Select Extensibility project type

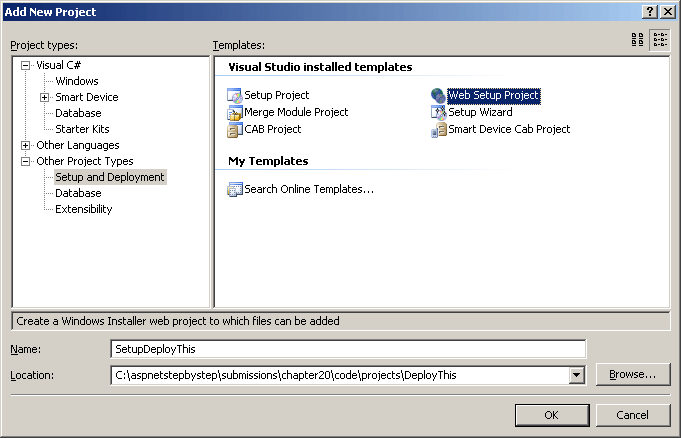click(83, 209)
